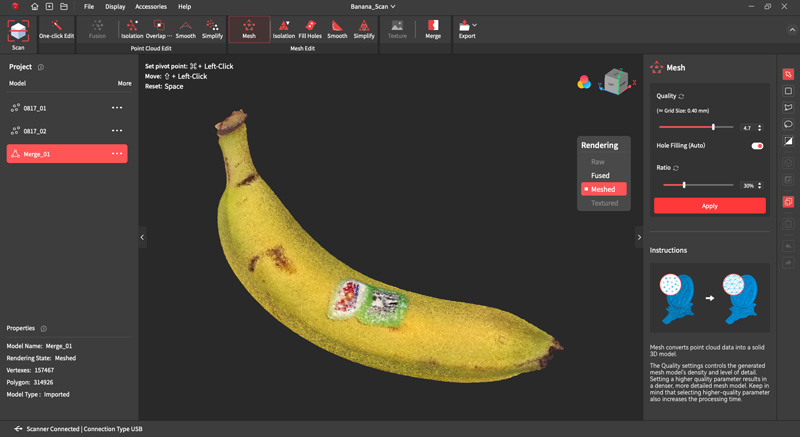Select the grayed-out Fusion tool
Screen dimensions: 800x437
[97, 30]
